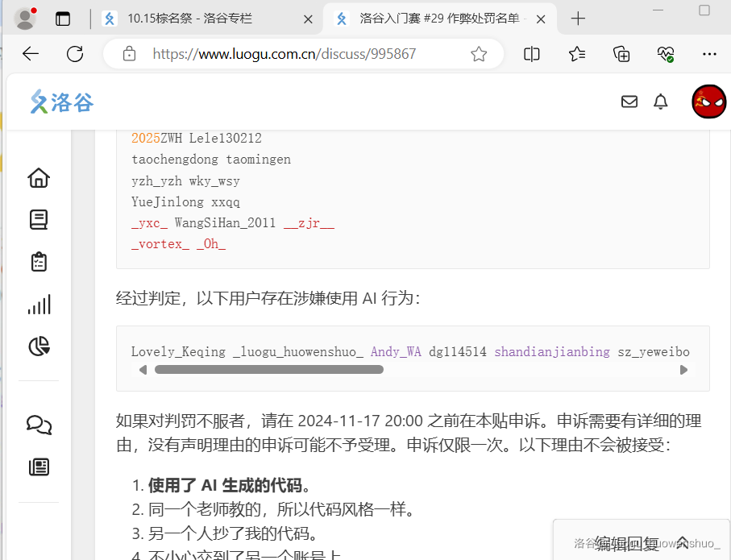
Task: Open the discussion chat bubbles icon
Action: pyautogui.click(x=39, y=425)
